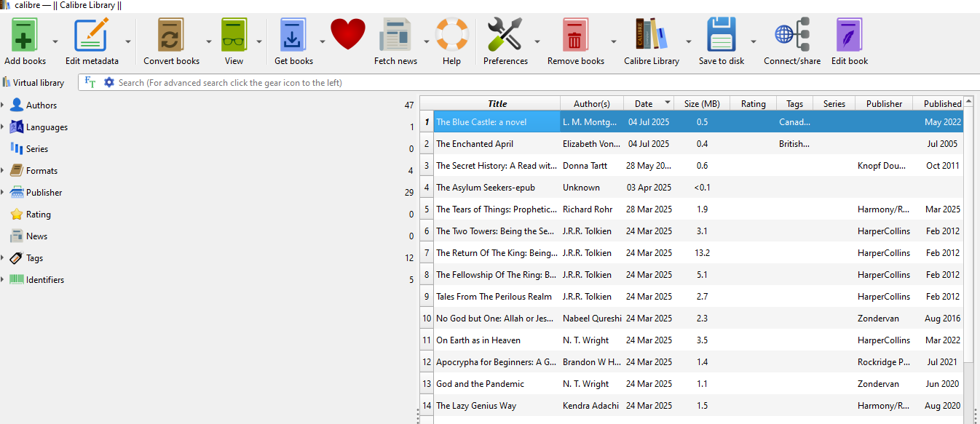This screenshot has width=980, height=424.
Task: Click the Convert books icon
Action: [171, 34]
